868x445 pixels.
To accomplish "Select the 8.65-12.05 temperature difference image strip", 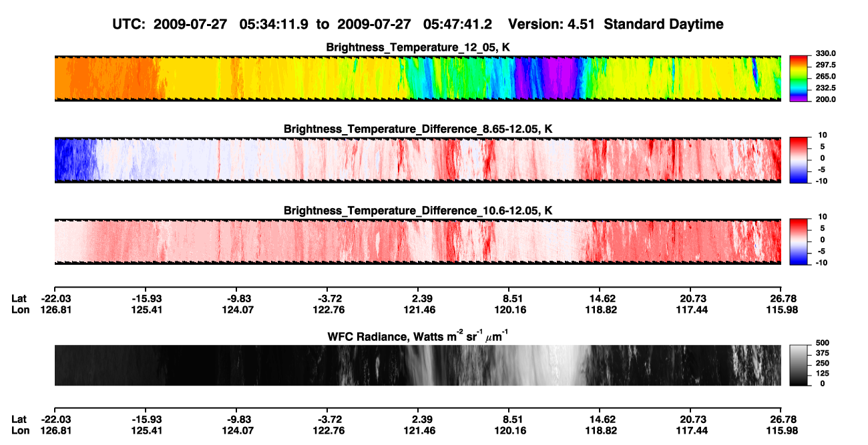I will 417,159.
